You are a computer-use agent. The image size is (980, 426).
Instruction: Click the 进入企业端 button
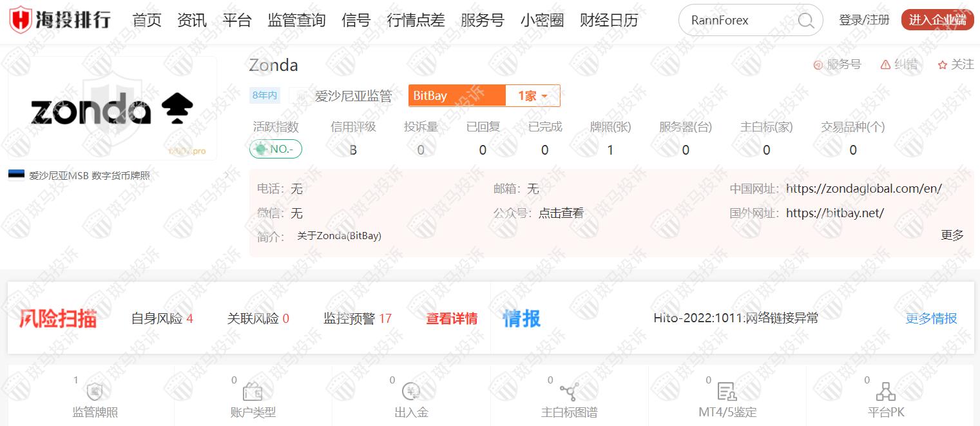coord(937,20)
